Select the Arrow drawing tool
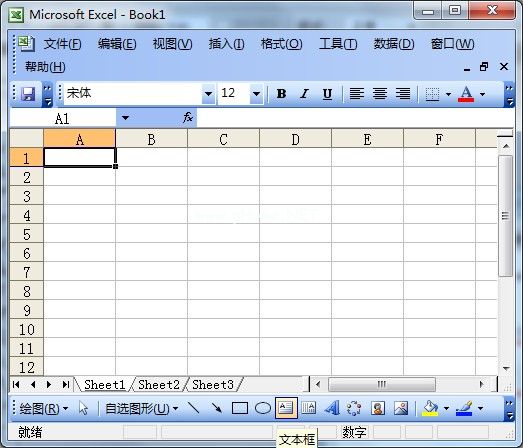This screenshot has width=523, height=448. click(x=216, y=408)
